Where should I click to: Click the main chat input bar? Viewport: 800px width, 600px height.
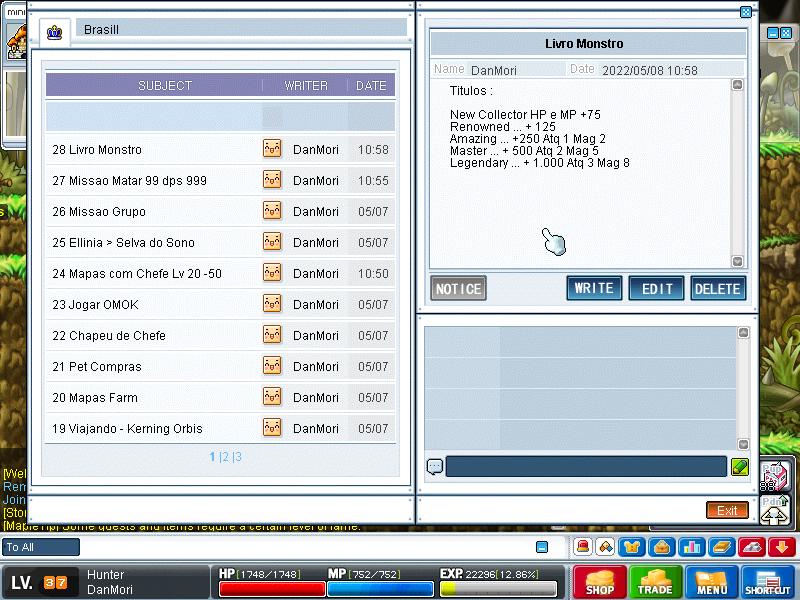point(306,547)
